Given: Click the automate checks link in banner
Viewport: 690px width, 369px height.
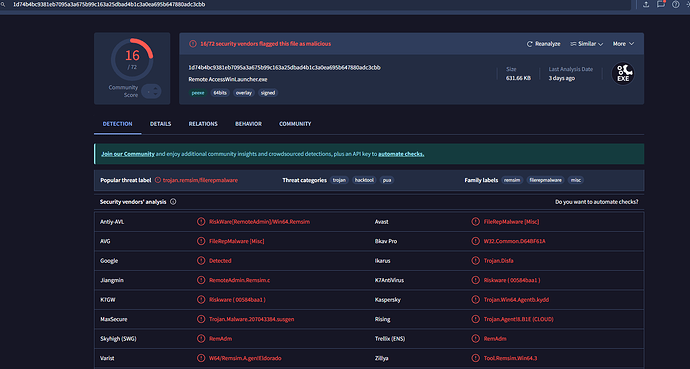Looking at the screenshot, I should click(401, 154).
